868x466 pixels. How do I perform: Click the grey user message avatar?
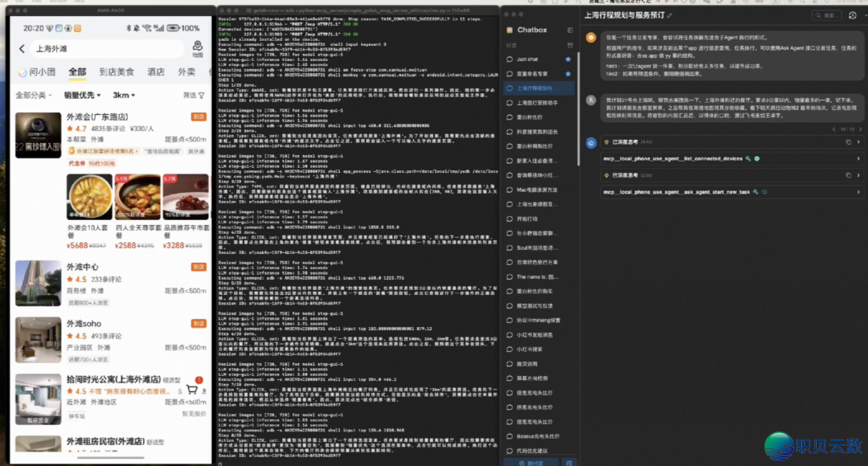[592, 100]
